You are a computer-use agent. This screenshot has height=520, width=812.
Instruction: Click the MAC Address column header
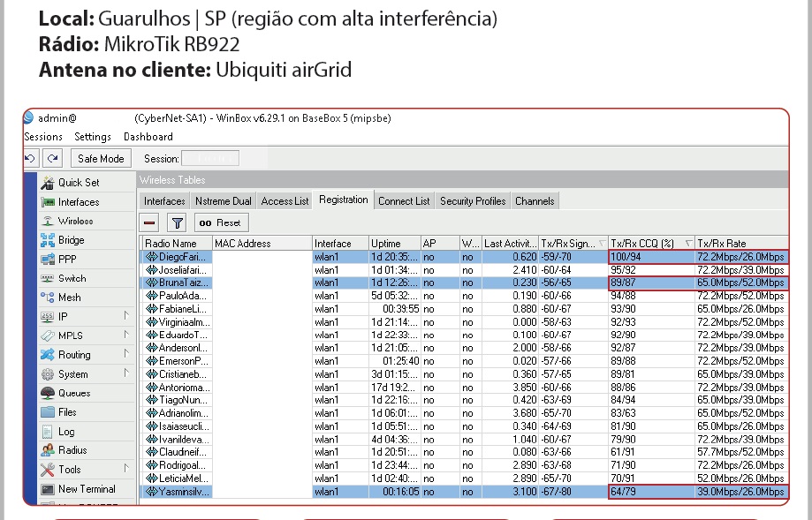click(262, 243)
